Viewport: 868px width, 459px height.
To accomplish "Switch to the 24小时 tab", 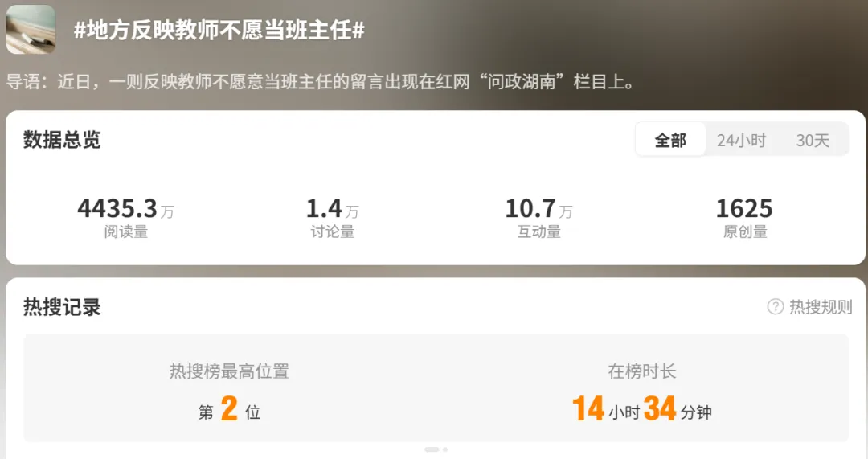I will coord(741,140).
